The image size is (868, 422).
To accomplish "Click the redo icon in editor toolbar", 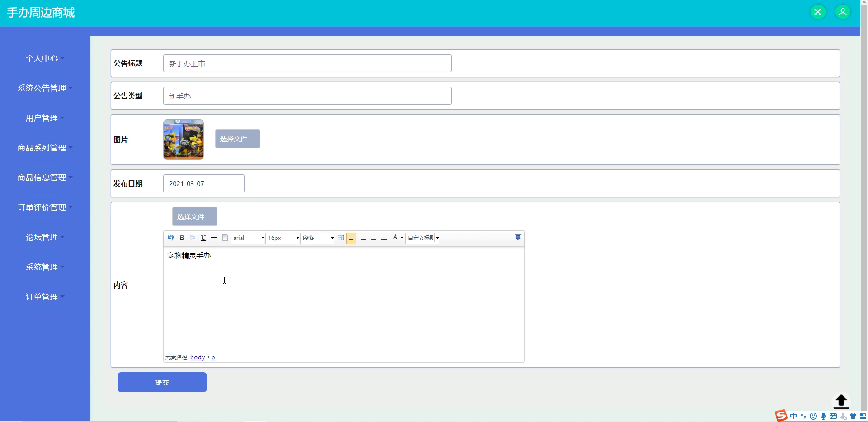I will pyautogui.click(x=193, y=238).
